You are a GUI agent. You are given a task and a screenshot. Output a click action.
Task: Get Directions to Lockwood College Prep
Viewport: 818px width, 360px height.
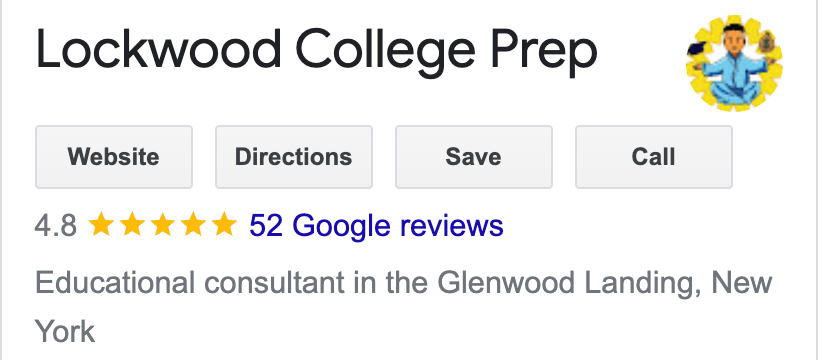[294, 157]
